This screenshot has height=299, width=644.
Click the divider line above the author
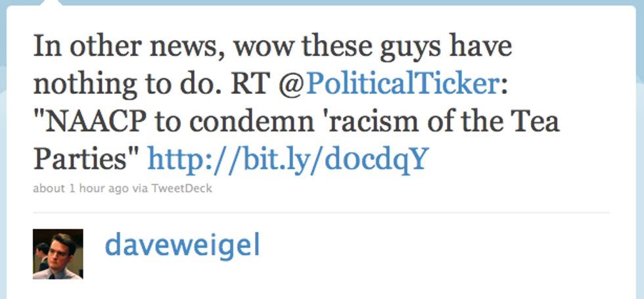(x=321, y=213)
